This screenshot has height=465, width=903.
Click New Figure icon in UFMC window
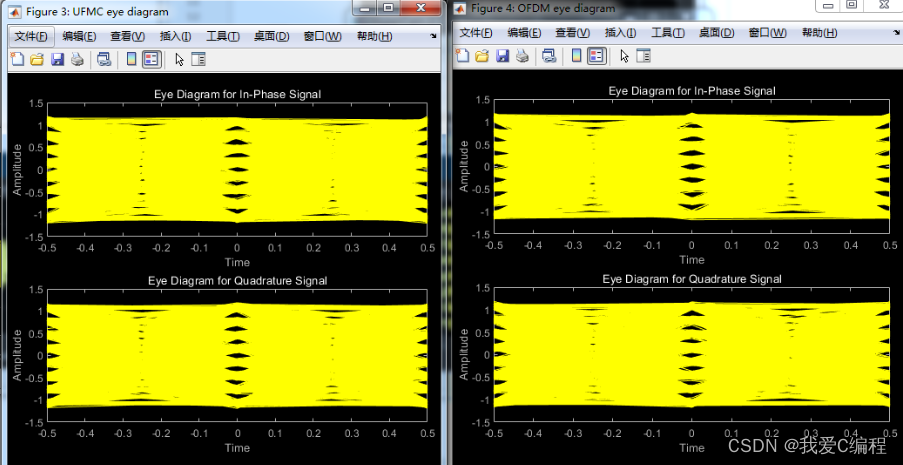[17, 59]
